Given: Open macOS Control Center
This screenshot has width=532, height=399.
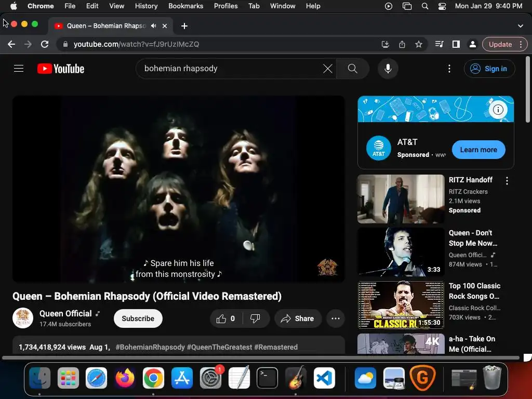Looking at the screenshot, I should pyautogui.click(x=442, y=6).
